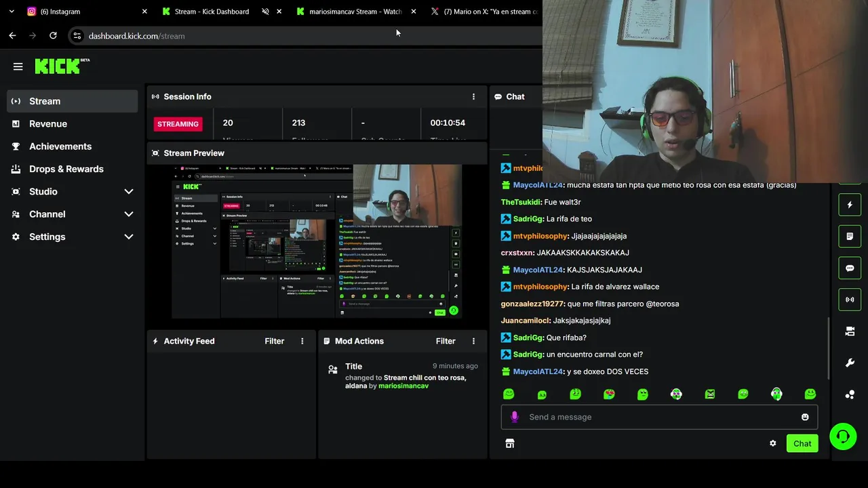Insert the headphones green emote
The image size is (868, 488).
pyautogui.click(x=776, y=394)
